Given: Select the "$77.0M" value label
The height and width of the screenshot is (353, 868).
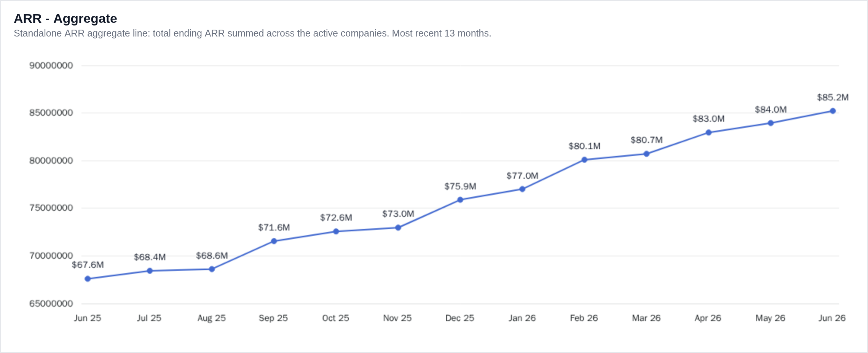Looking at the screenshot, I should [522, 176].
